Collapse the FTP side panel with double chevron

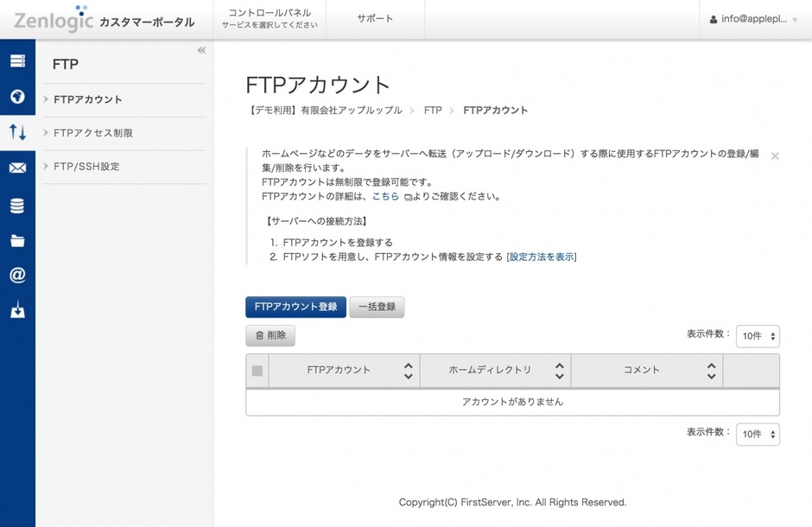(x=201, y=51)
